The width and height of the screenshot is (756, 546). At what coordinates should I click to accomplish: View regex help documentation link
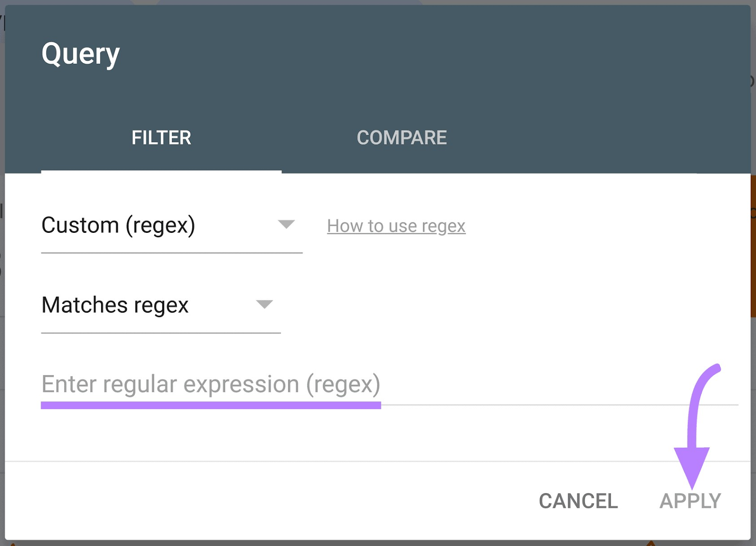click(396, 226)
